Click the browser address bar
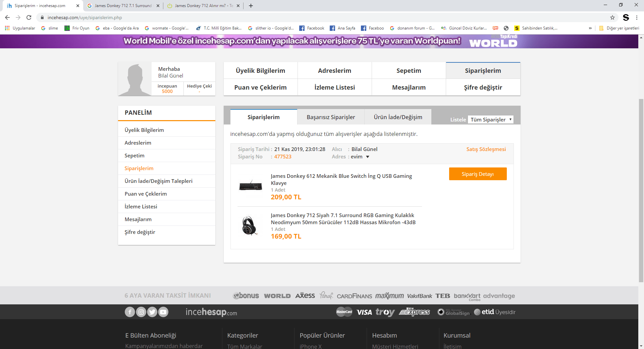This screenshot has width=644, height=349. [322, 17]
